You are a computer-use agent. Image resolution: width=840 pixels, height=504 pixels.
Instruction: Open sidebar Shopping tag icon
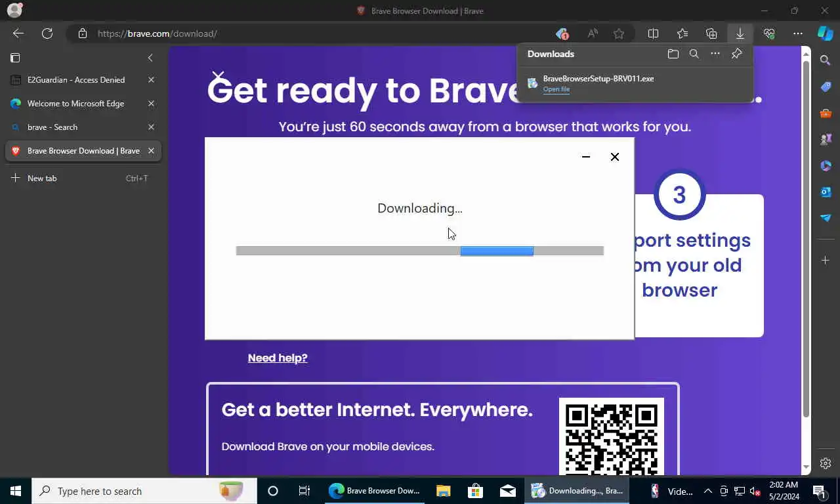click(x=826, y=87)
